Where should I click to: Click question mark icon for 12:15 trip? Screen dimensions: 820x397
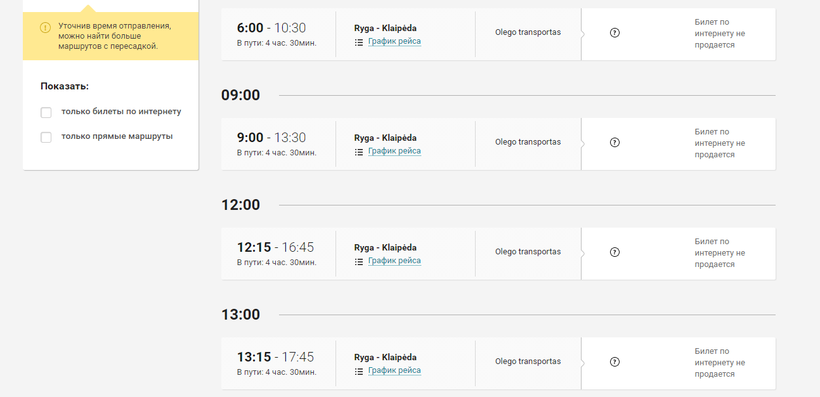(615, 252)
